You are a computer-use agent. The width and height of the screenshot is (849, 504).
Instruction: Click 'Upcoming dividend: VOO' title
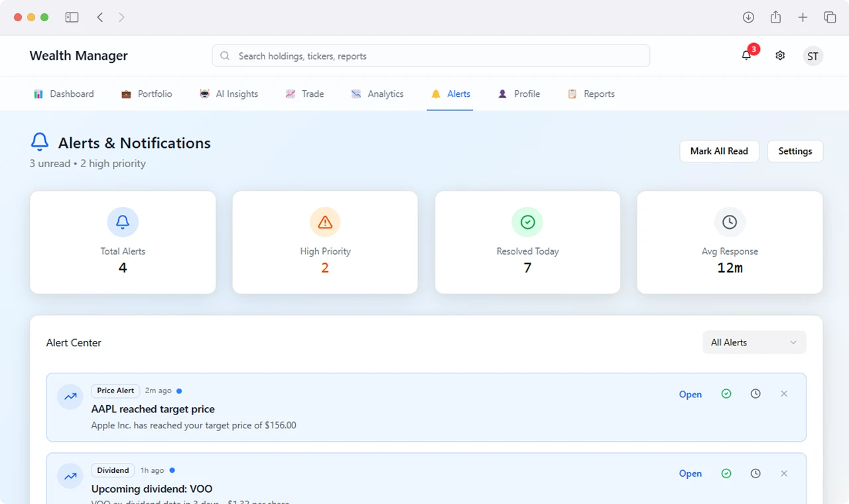[x=152, y=489]
